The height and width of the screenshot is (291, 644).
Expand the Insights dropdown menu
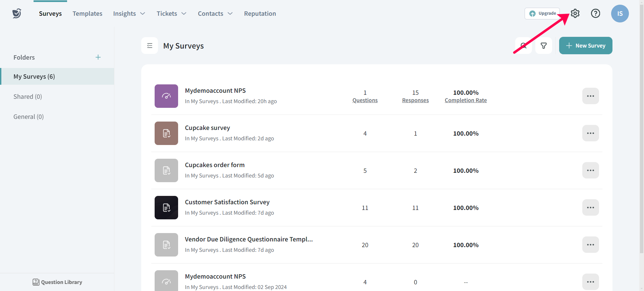129,14
